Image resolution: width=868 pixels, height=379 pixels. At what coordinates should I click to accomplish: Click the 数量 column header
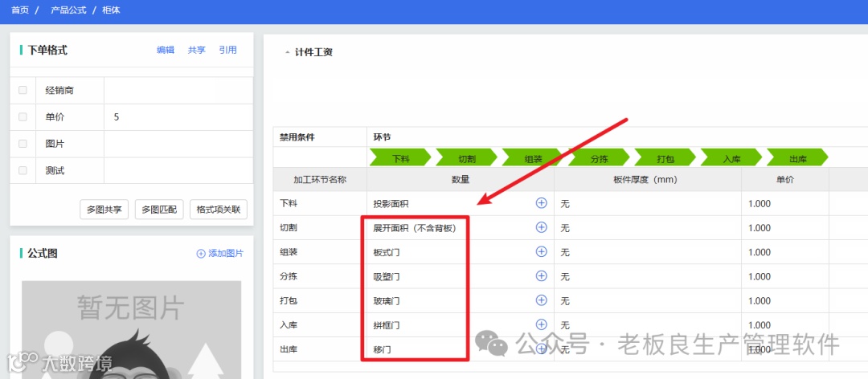click(461, 179)
